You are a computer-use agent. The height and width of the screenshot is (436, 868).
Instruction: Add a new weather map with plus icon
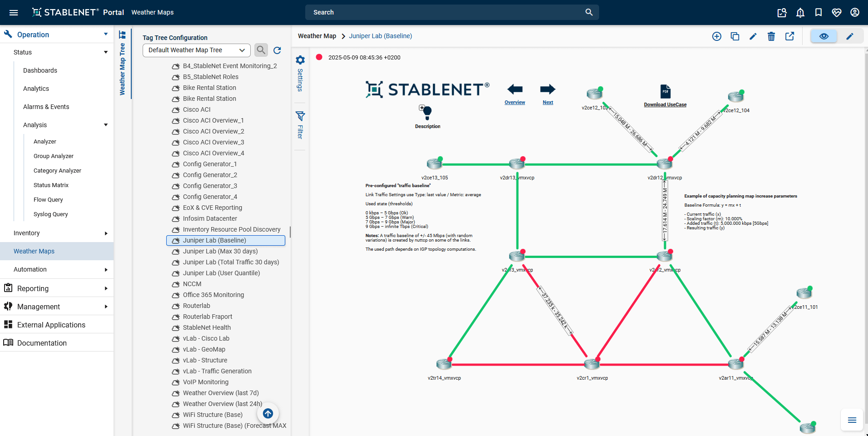(717, 36)
